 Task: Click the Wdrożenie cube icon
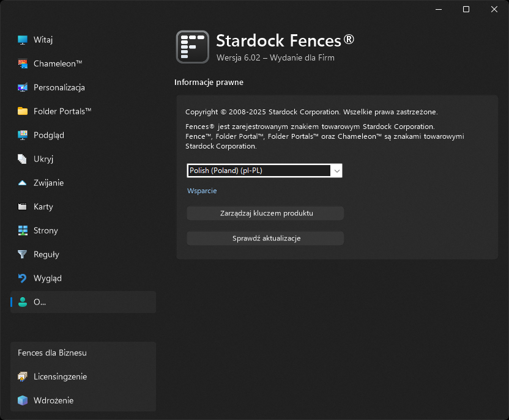click(x=23, y=400)
